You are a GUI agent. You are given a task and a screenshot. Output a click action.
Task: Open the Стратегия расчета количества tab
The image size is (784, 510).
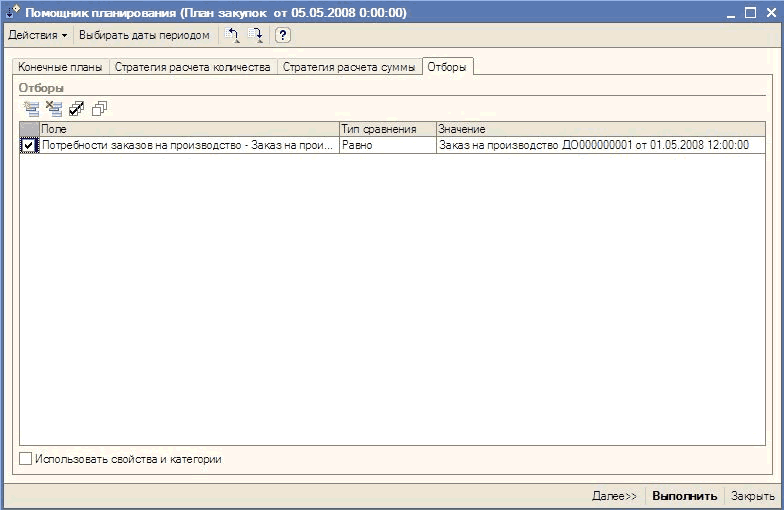pos(192,67)
